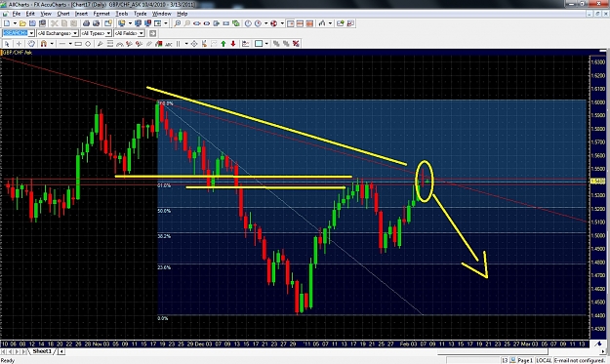Go to the first sheet arrow
This screenshot has width=610, height=364.
(4, 351)
